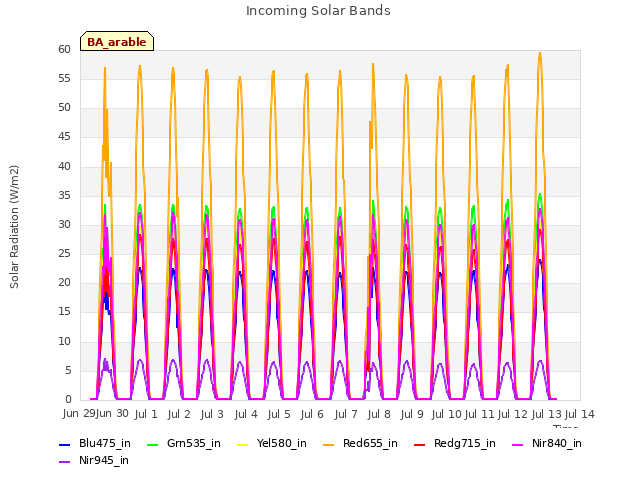Click the 5 y-axis tick label
The image size is (640, 480).
pos(68,371)
